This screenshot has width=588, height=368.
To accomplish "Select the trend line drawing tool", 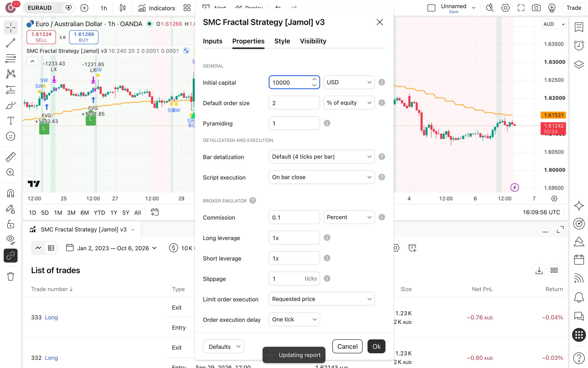I will pos(10,43).
